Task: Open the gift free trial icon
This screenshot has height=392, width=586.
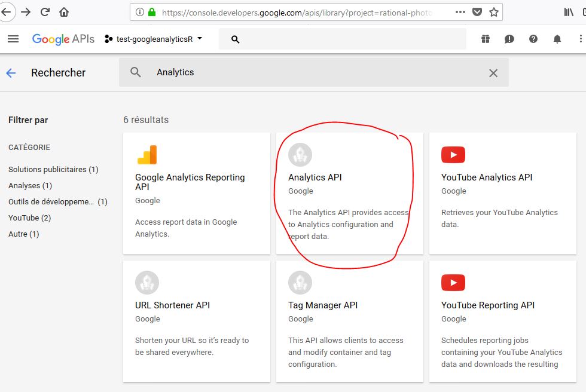Action: coord(486,39)
